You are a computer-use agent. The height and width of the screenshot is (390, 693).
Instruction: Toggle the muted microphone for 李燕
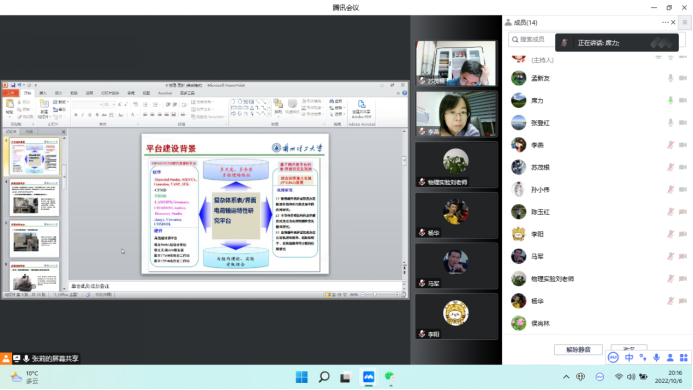670,145
